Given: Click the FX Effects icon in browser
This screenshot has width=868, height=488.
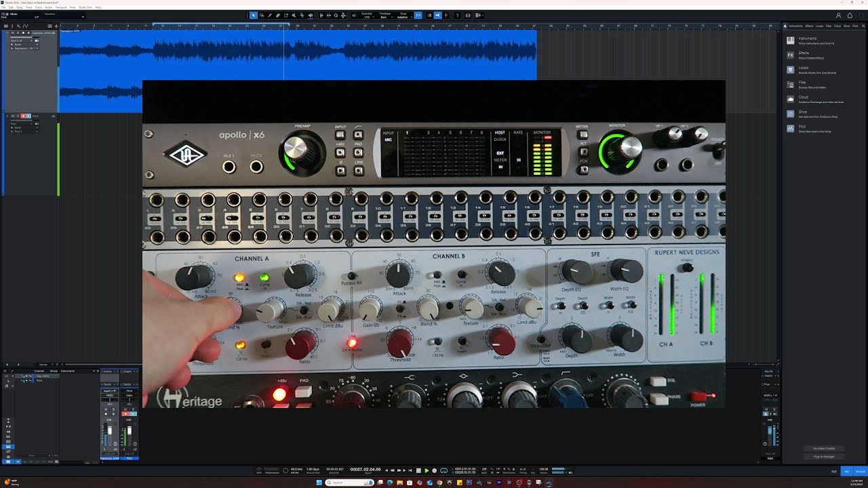Looking at the screenshot, I should [791, 55].
